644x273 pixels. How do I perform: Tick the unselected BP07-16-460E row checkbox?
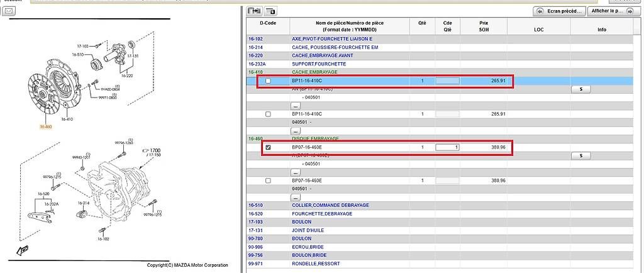click(269, 181)
